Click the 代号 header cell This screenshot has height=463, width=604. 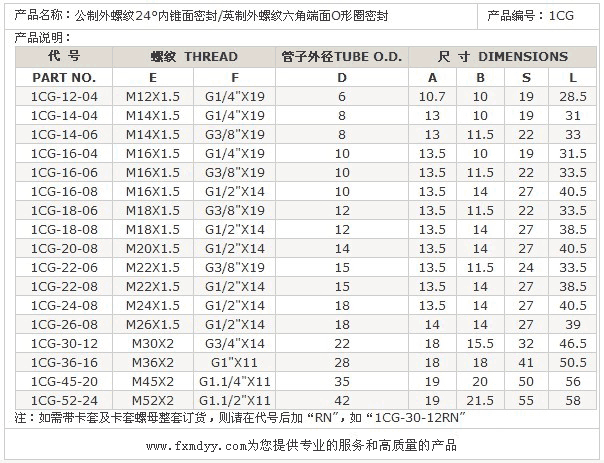[x=64, y=57]
